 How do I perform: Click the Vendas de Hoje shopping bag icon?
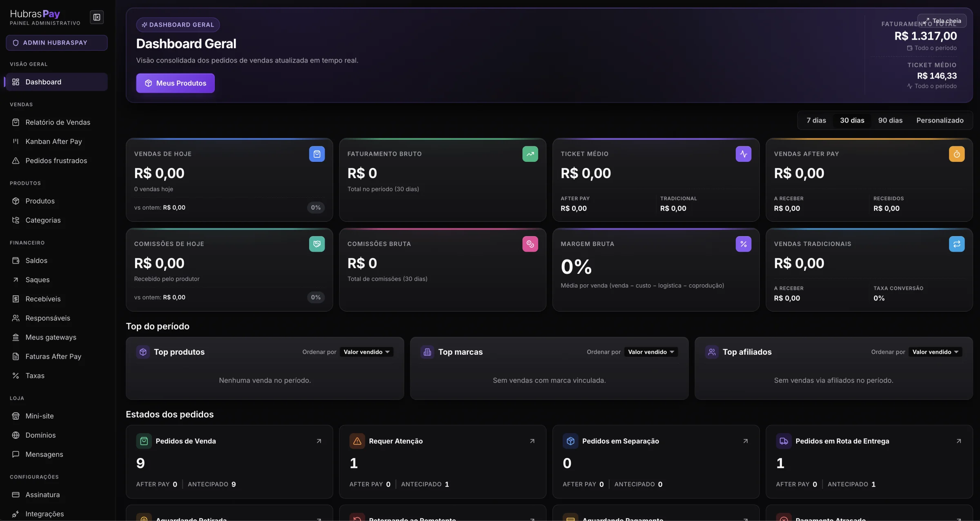coord(317,154)
